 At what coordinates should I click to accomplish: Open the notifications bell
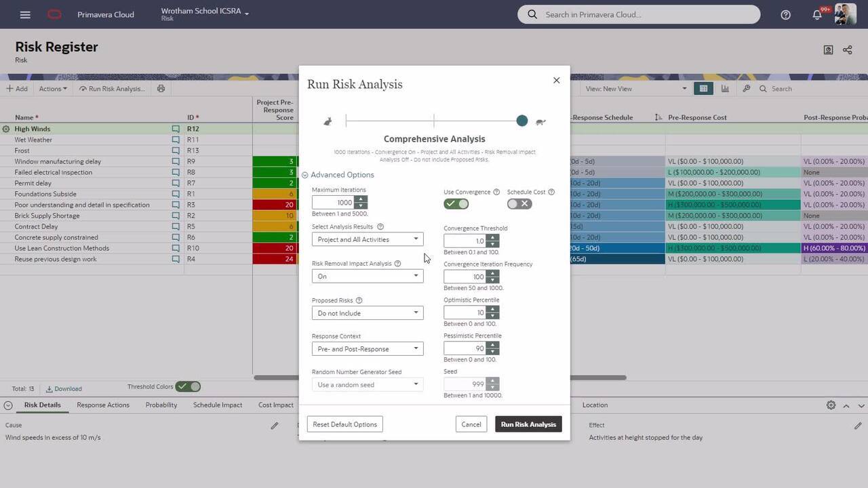click(x=817, y=15)
